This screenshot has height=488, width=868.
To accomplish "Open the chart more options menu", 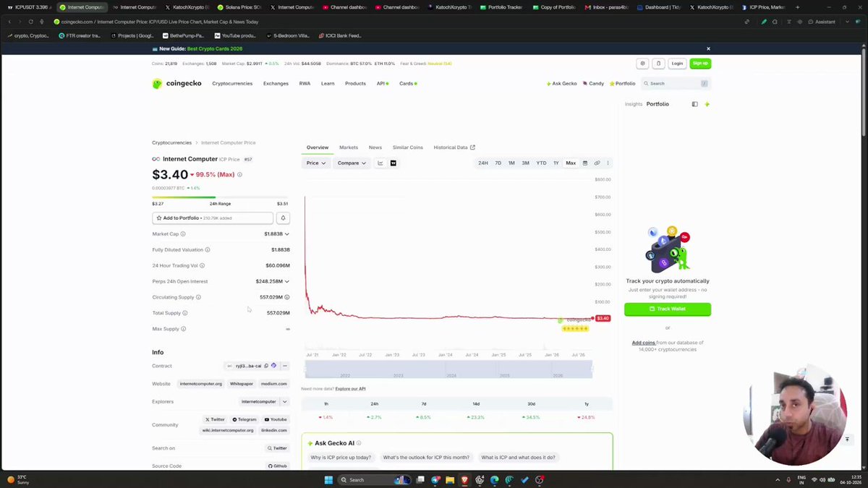I will [x=608, y=163].
